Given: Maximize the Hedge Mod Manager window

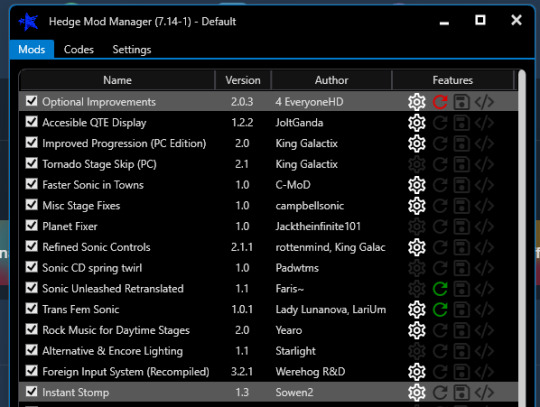Looking at the screenshot, I should click(480, 20).
